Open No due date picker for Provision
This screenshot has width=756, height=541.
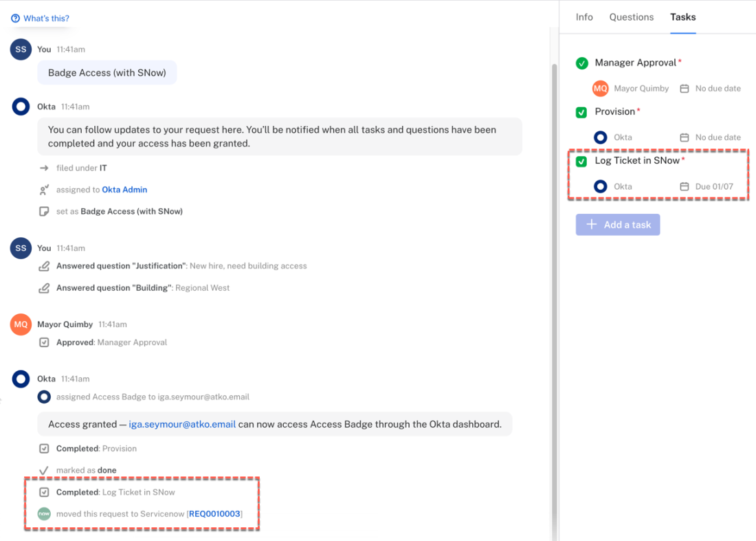point(711,137)
